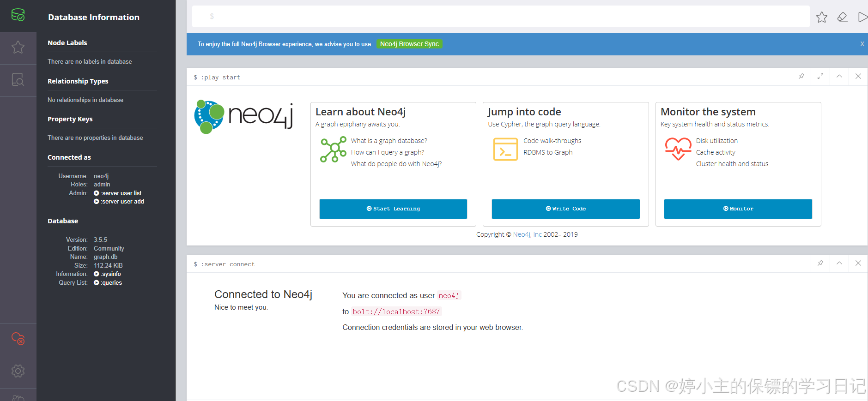Close the :play start frame
Viewport: 868px width, 401px height.
(858, 77)
